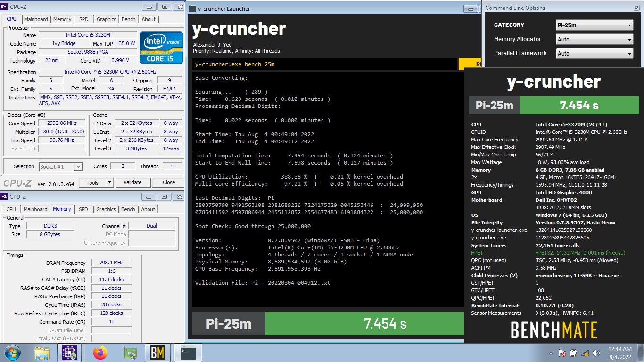Image resolution: width=644 pixels, height=362 pixels.
Task: Click the Validation File line in console
Action: click(x=263, y=283)
